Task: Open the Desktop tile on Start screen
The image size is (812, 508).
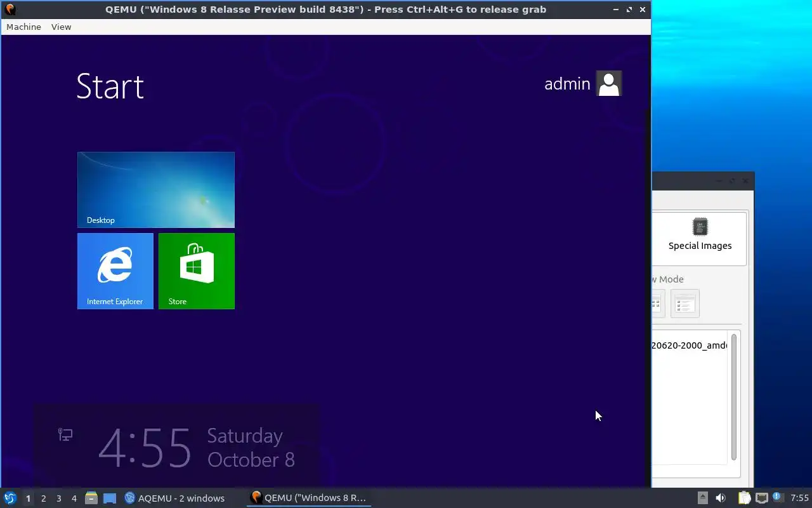Action: pyautogui.click(x=156, y=190)
